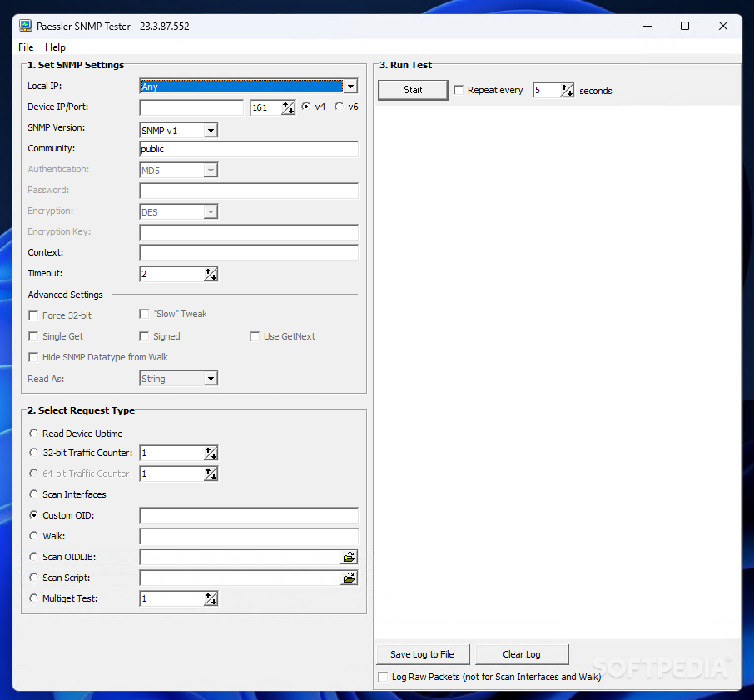Maximize the SNMP Tester window

685,26
